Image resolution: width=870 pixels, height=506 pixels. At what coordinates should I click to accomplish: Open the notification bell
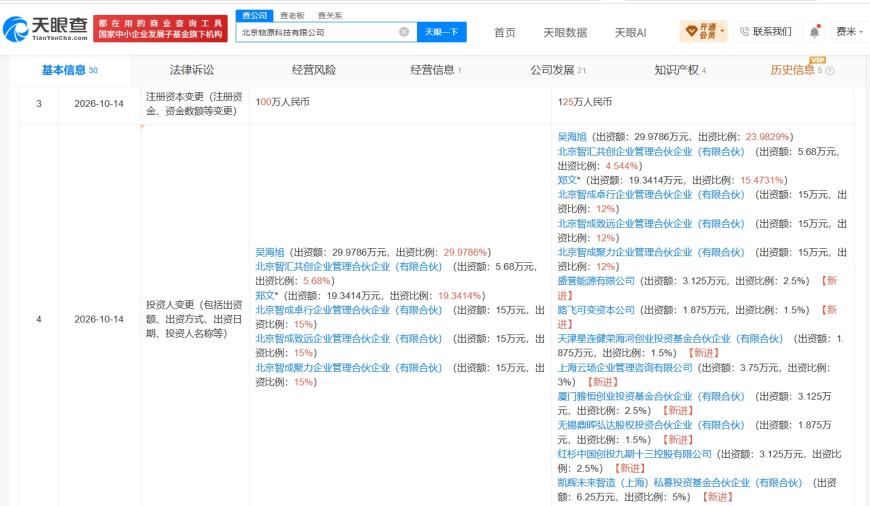pos(814,32)
